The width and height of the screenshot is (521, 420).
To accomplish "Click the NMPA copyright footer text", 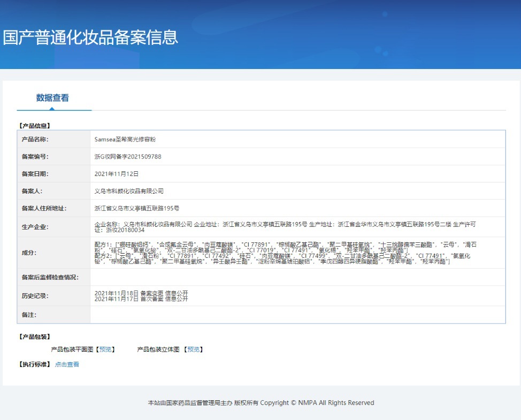I will (260, 403).
